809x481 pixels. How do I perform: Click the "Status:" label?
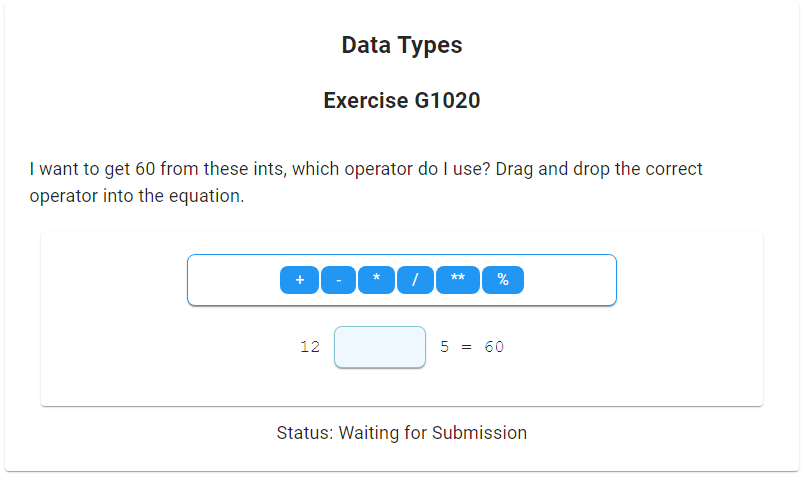(x=305, y=433)
